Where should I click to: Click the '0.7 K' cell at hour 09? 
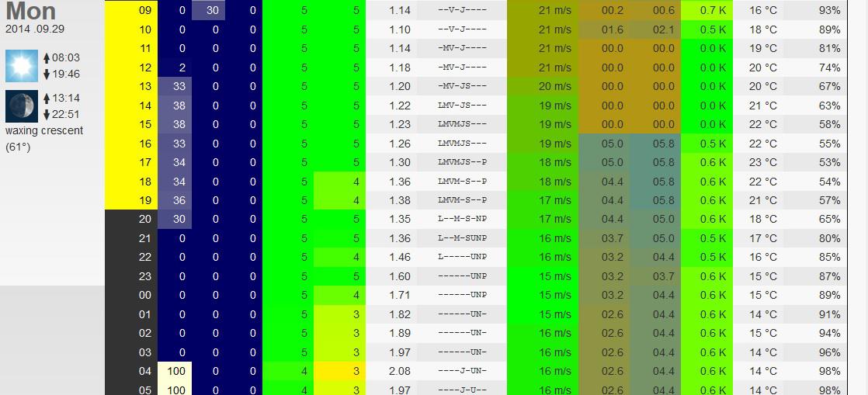[707, 11]
